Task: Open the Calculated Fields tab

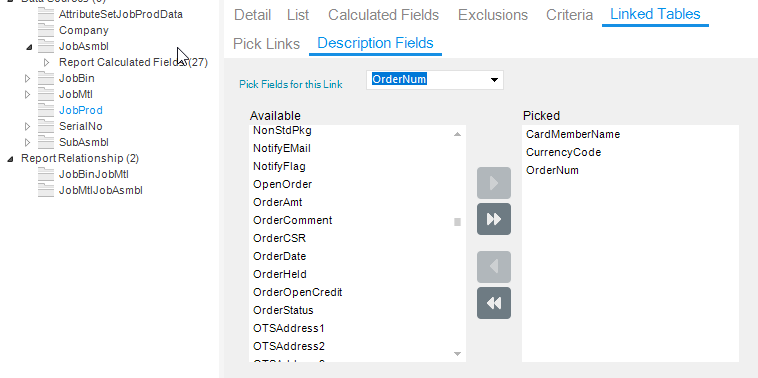Action: tap(383, 15)
